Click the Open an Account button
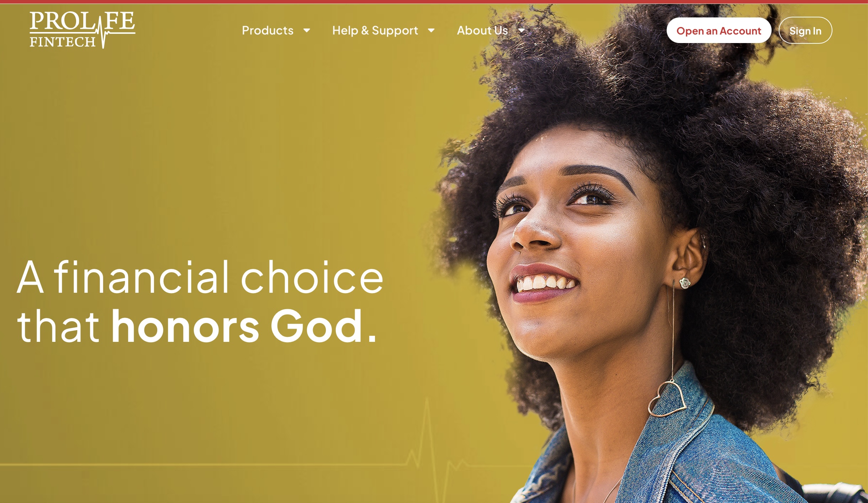 coord(719,31)
